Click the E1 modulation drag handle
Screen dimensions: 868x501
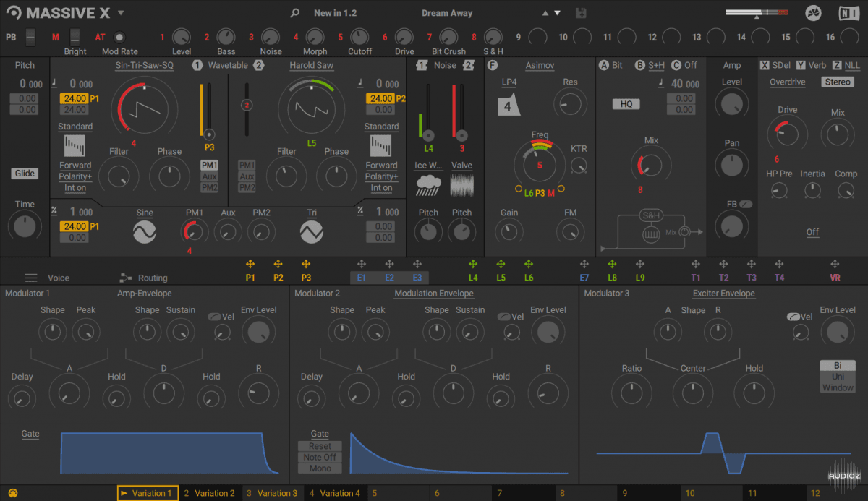click(362, 265)
